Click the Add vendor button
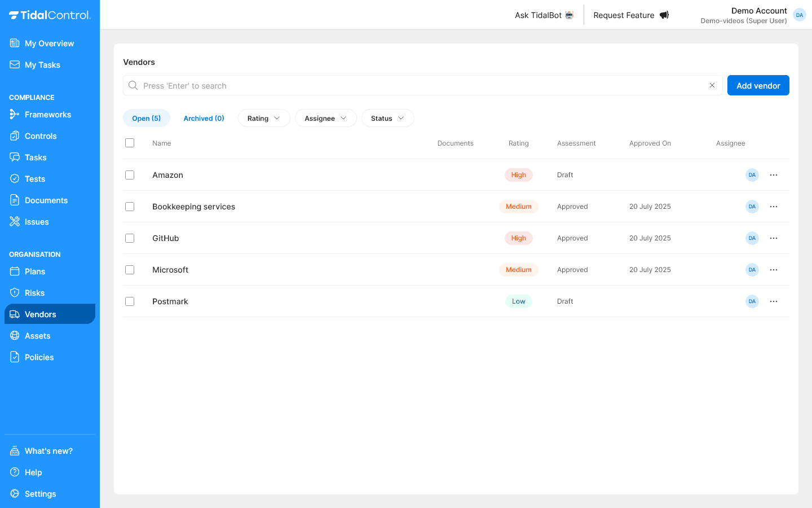 click(x=758, y=85)
